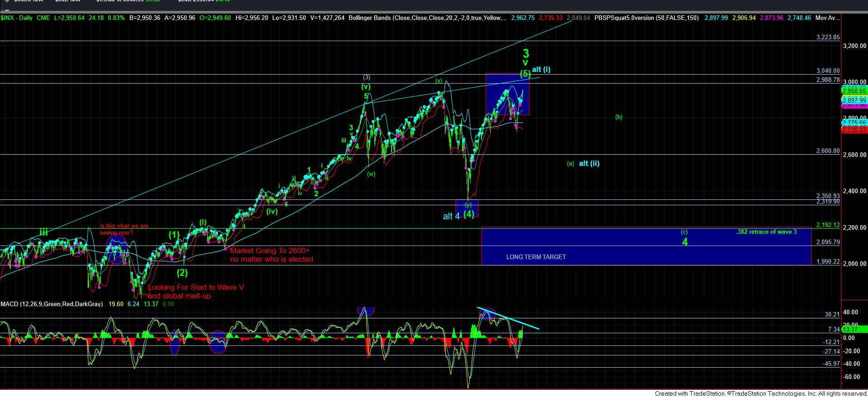This screenshot has height=397, width=868.
Task: Click the 2,400.00 price axis label
Action: tap(854, 191)
